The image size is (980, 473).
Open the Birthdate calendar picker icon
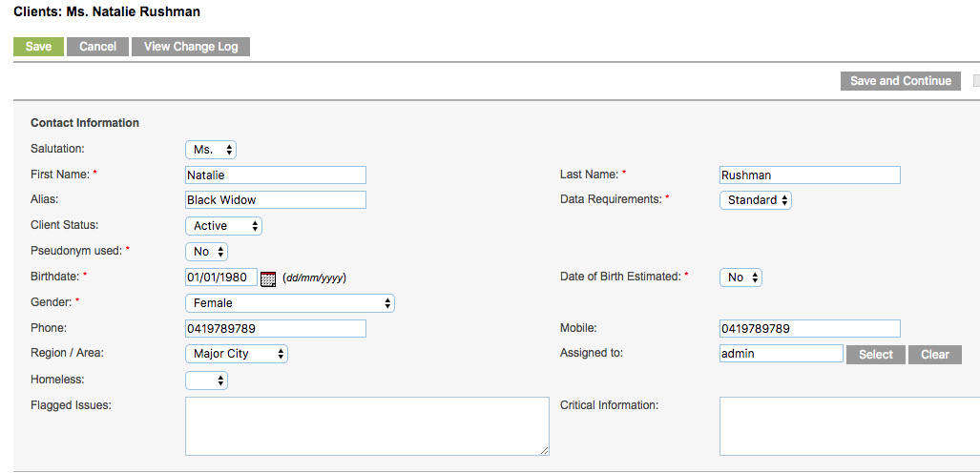coord(267,278)
